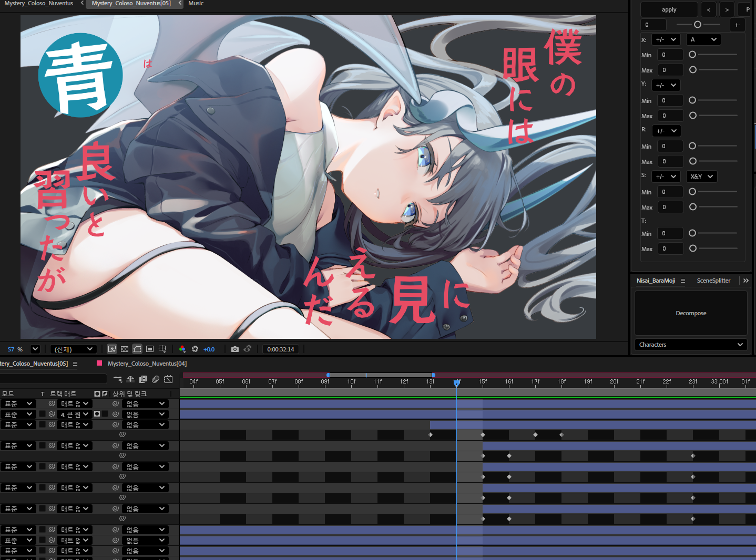Screen dimensions: 756x560
Task: Click the Y Min input field
Action: [x=670, y=100]
